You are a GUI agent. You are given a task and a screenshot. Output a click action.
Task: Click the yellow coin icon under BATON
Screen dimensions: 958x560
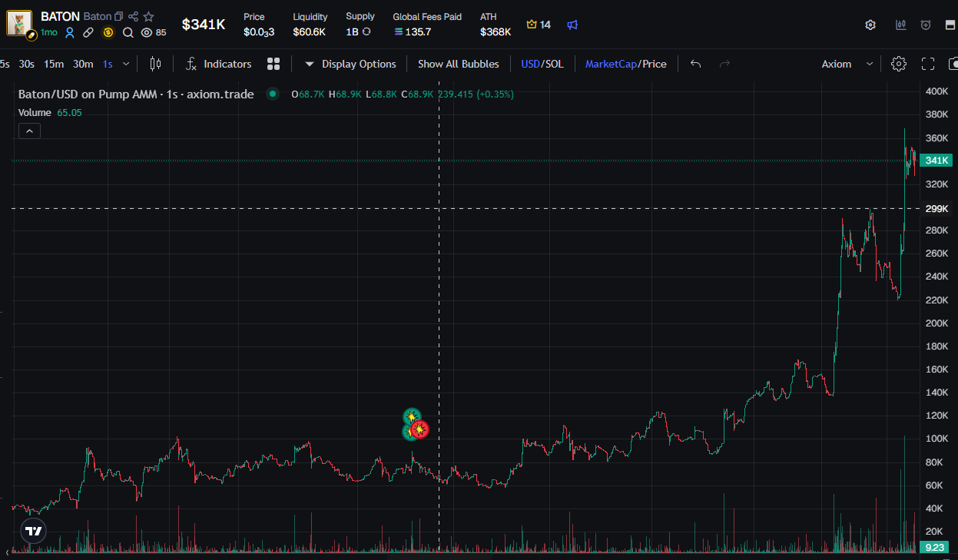tap(108, 32)
